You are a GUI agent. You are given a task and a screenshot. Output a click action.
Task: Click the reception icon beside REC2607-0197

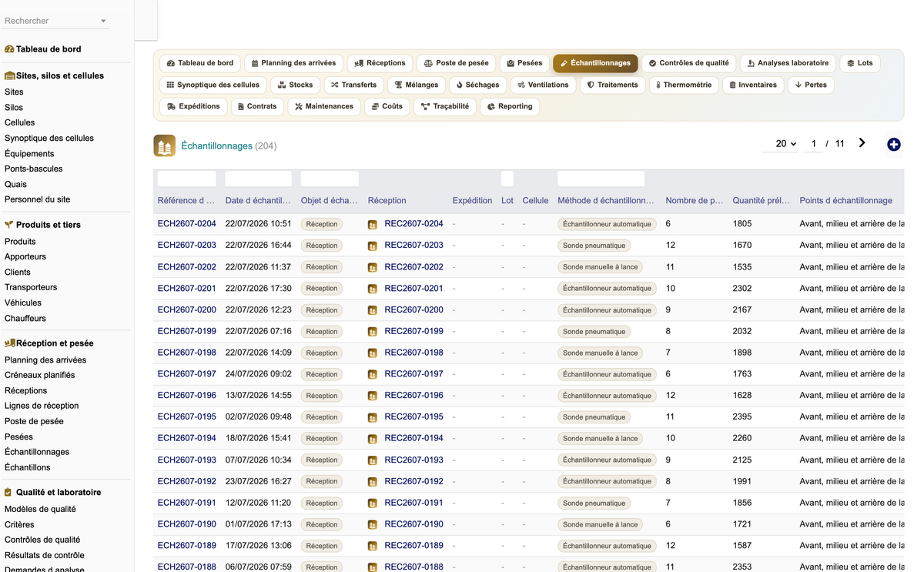(373, 374)
